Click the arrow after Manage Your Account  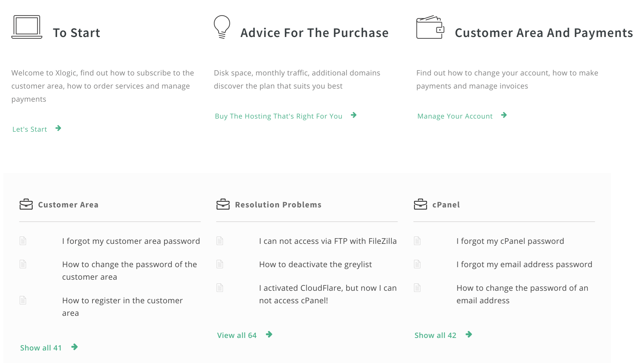point(504,115)
